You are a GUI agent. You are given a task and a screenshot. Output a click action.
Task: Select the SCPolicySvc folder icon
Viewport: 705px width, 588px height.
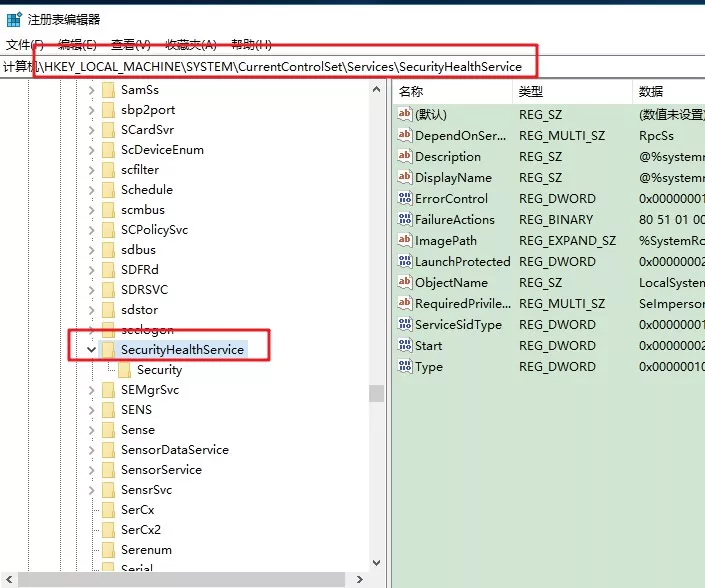point(108,230)
